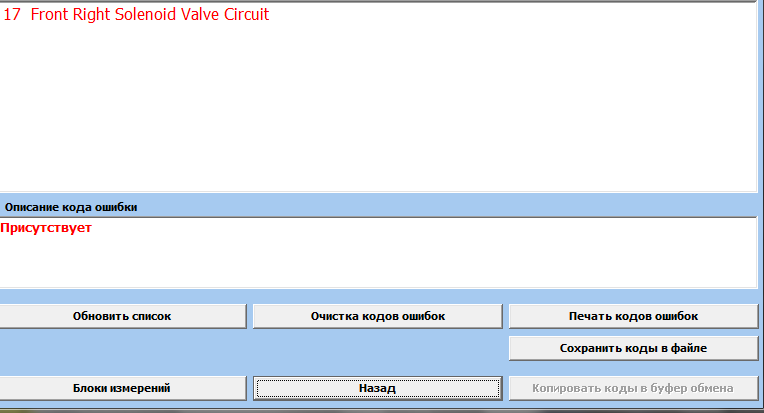Click the Назад button

click(377, 388)
